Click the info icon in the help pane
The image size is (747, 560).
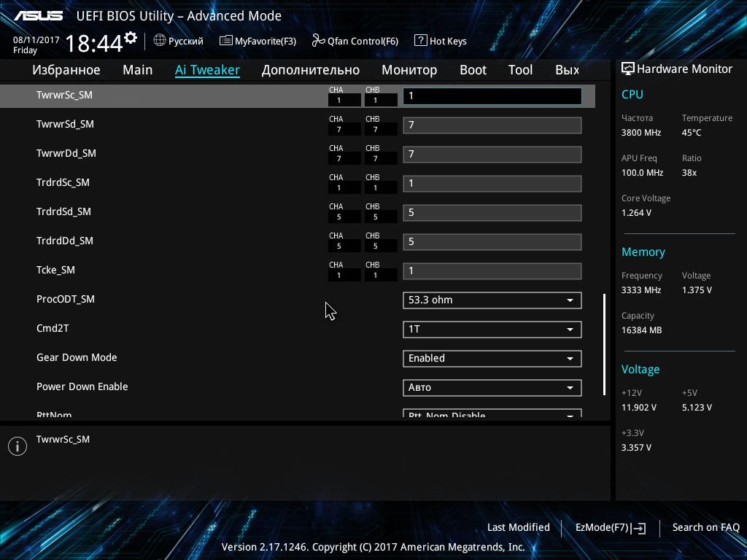click(18, 446)
